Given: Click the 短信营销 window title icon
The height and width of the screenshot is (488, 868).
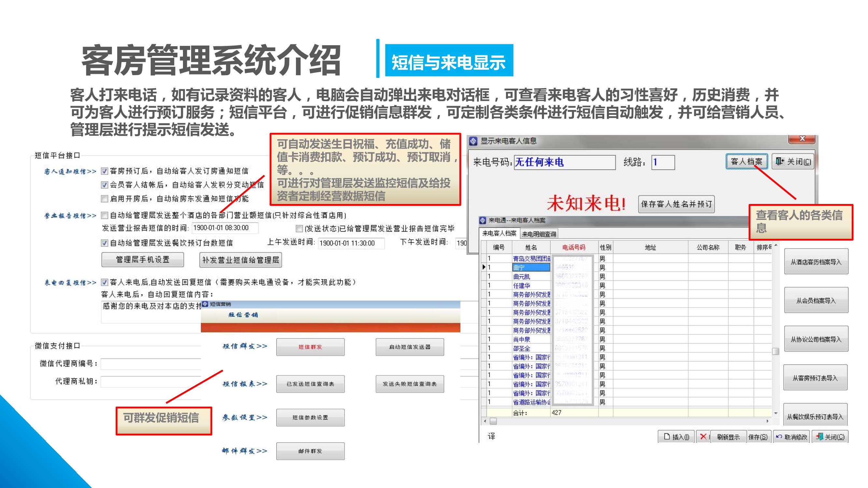Looking at the screenshot, I should pos(205,304).
